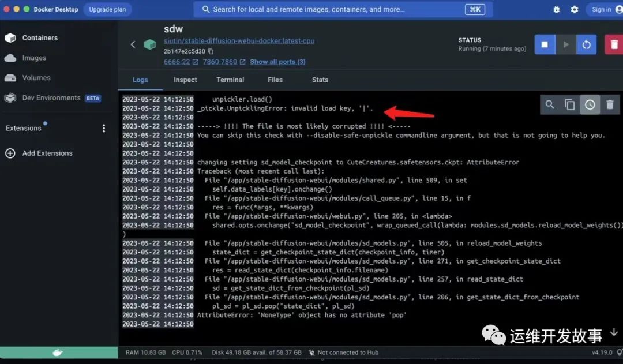
Task: Click the 'Traceback (most recent call last)' line
Action: click(x=261, y=171)
